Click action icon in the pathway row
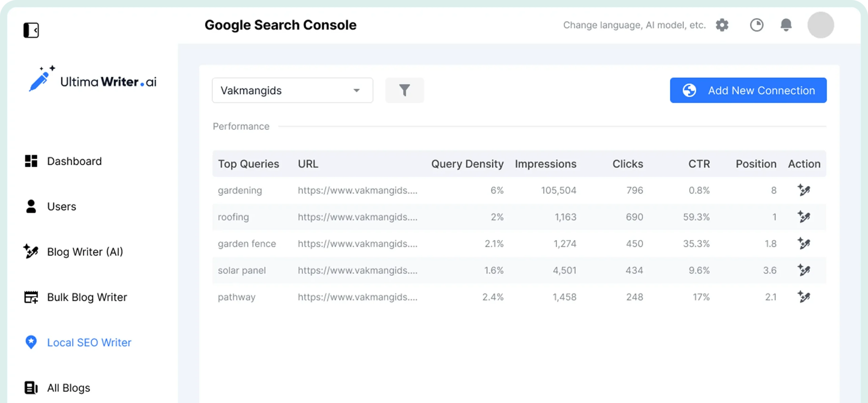This screenshot has width=868, height=403. (x=804, y=297)
